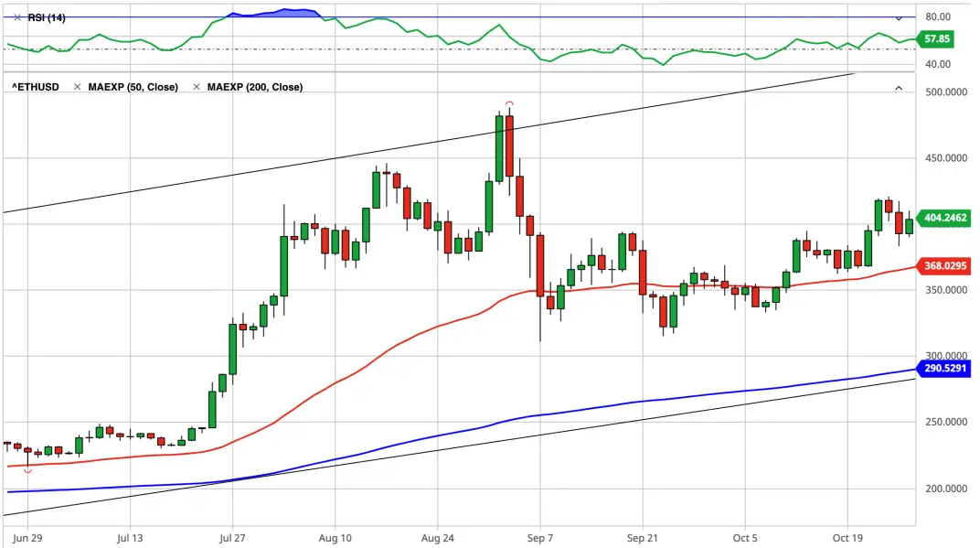Viewport: 980px width, 548px height.
Task: Click the 80.00 RSI axis label
Action: pos(938,16)
